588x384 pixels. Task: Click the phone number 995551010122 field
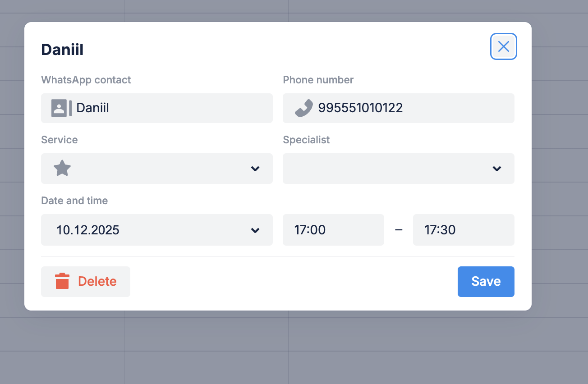point(406,108)
